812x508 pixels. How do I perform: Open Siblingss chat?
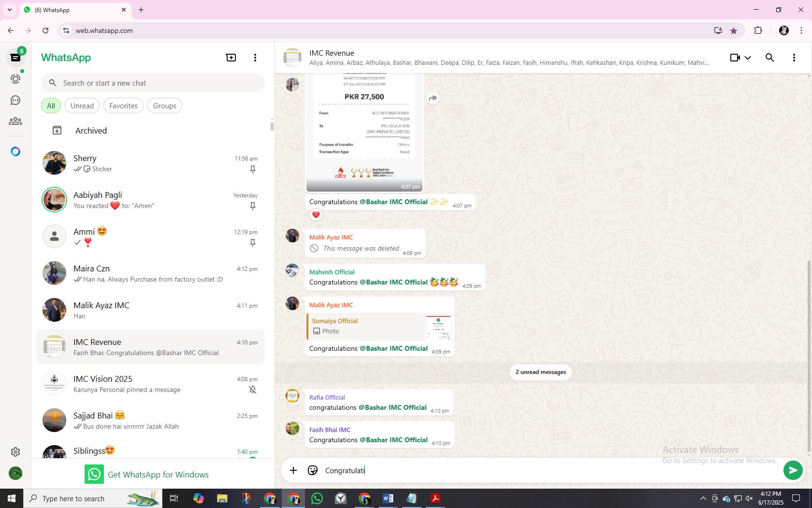click(x=150, y=450)
